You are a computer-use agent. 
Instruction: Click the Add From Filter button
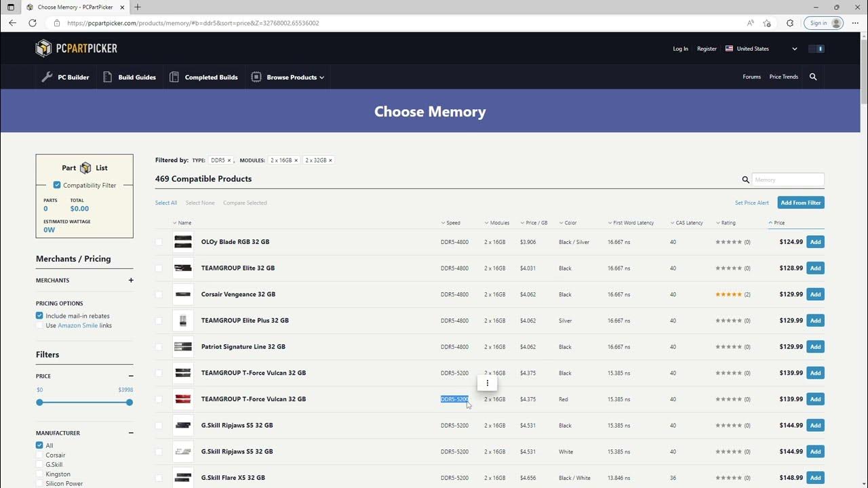801,203
